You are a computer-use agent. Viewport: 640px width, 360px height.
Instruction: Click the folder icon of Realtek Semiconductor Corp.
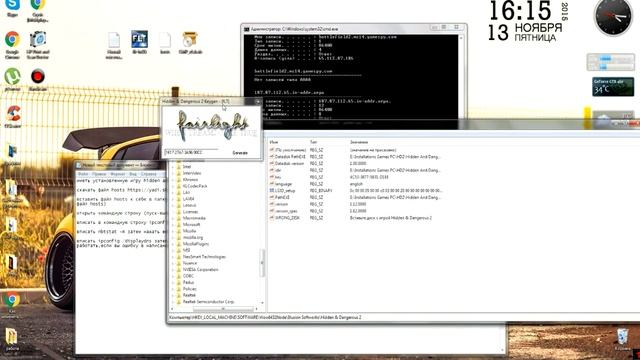tap(178, 302)
